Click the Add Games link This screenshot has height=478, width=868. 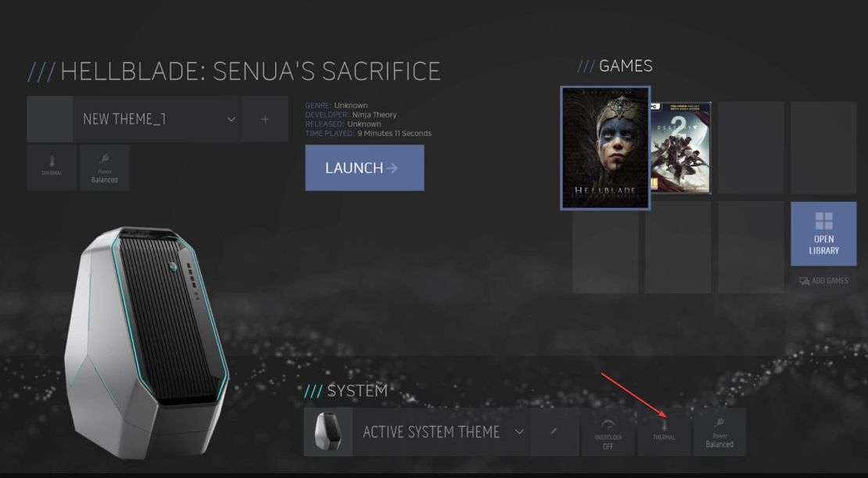(823, 281)
